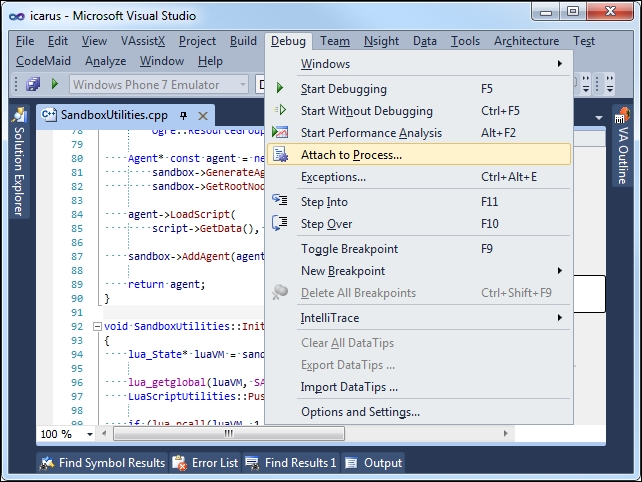Screen dimensions: 642x482
Task: Open the Find Results 1 tab
Action: click(291, 463)
